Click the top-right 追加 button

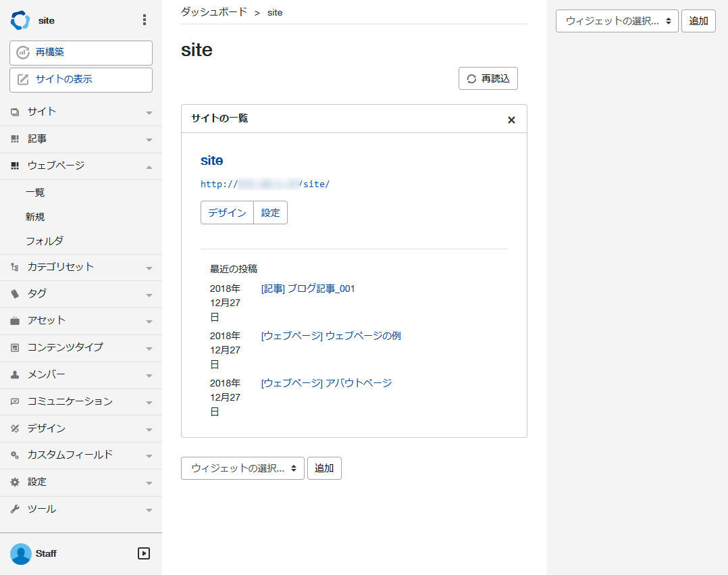pos(698,21)
